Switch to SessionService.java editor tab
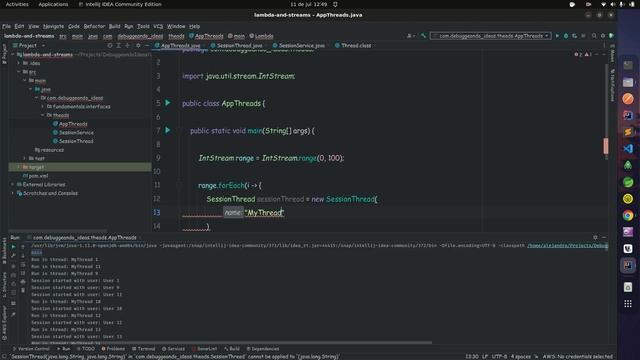Image resolution: width=640 pixels, height=360 pixels. (299, 45)
